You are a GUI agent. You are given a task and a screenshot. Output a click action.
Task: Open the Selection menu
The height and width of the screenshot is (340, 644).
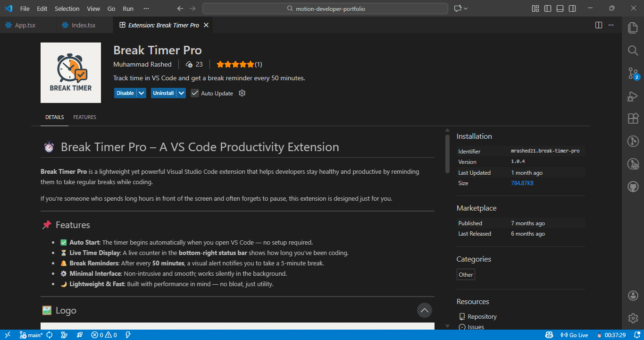(67, 8)
